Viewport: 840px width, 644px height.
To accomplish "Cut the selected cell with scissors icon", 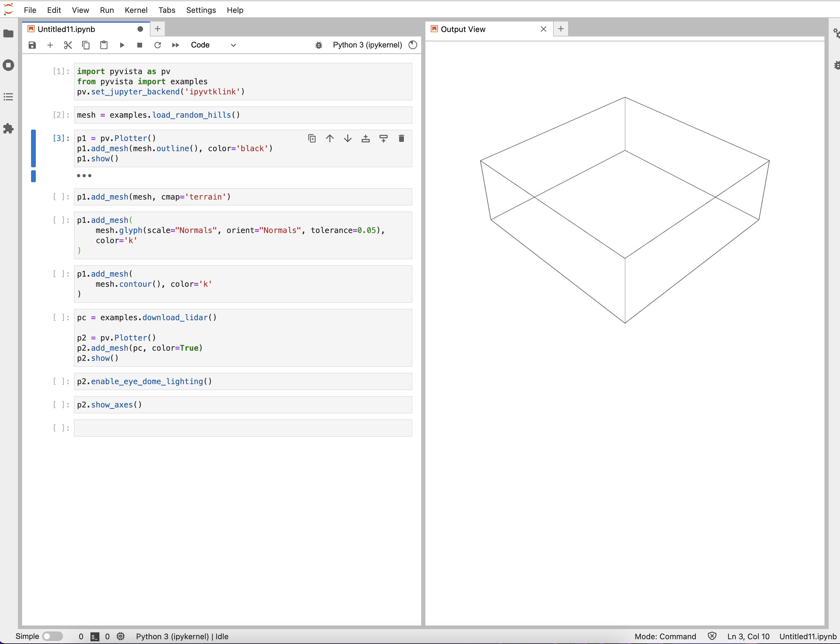I will [x=68, y=45].
